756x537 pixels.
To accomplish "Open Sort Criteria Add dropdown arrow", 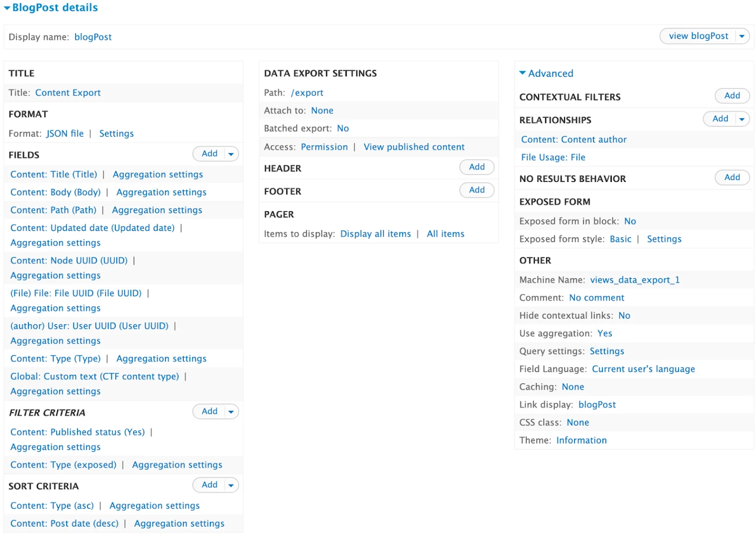I will point(231,485).
